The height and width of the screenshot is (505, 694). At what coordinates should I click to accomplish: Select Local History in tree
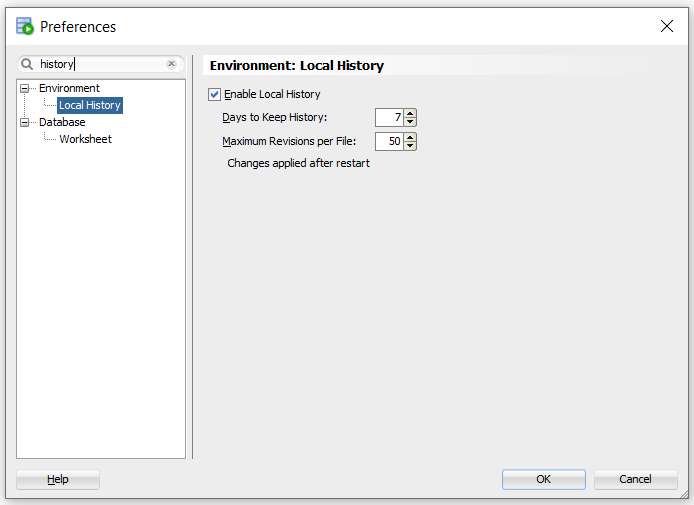(90, 105)
